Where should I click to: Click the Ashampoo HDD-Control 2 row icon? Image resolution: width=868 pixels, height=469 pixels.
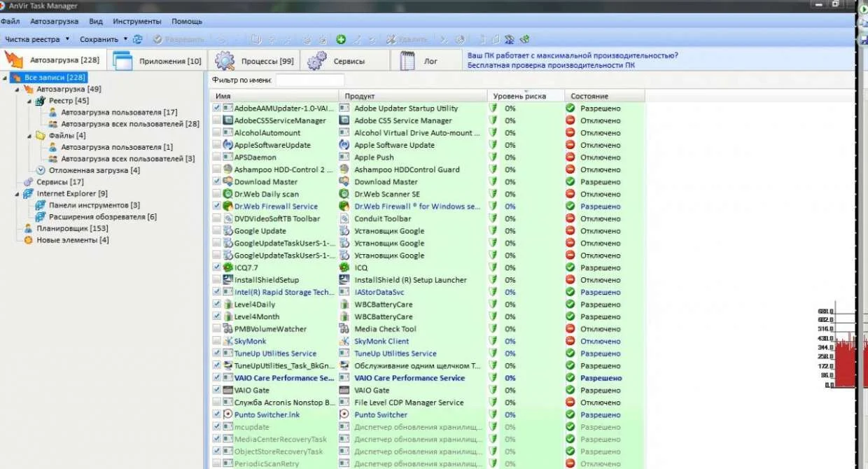(x=227, y=169)
